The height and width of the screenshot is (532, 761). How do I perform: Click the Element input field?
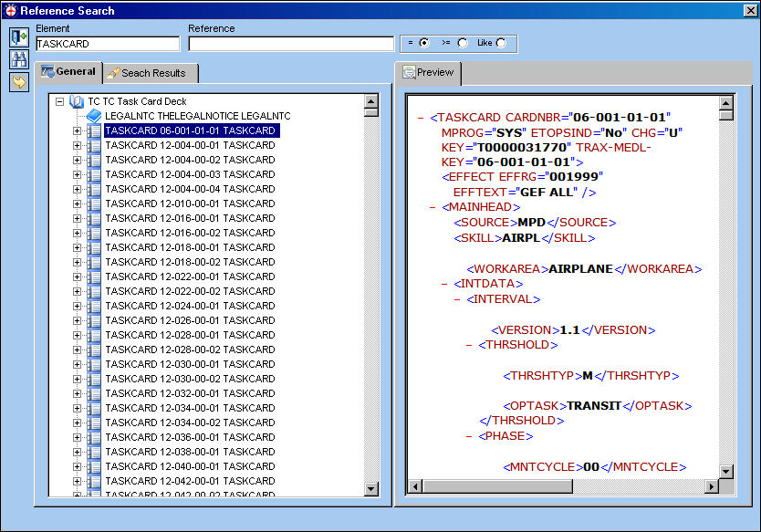(108, 44)
